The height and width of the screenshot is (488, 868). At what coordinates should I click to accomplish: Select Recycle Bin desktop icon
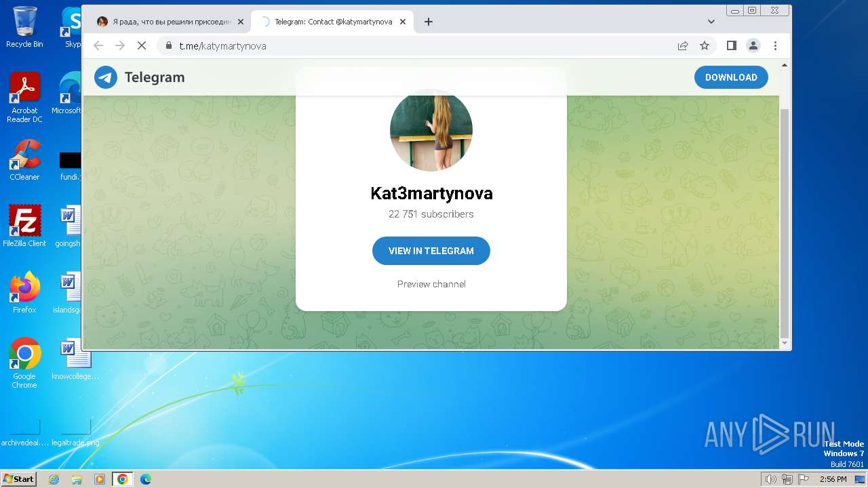tap(24, 27)
